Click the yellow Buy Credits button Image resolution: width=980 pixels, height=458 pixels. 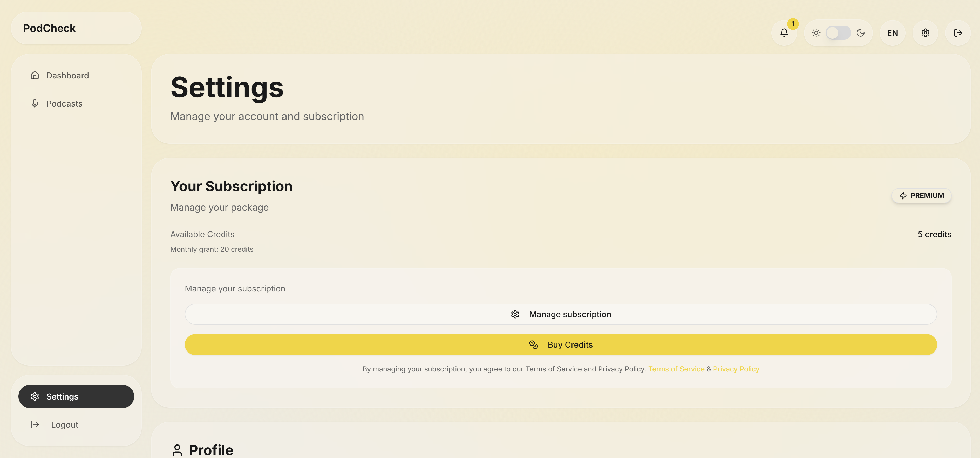click(560, 344)
